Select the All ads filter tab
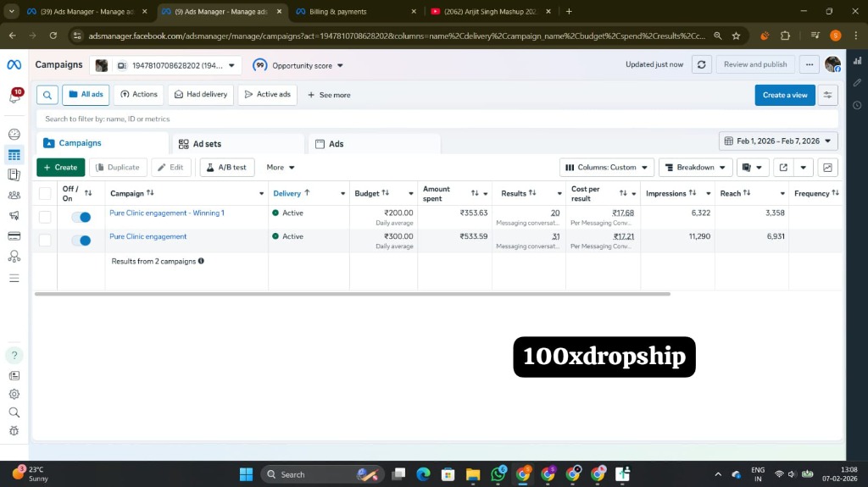Screen dimensions: 868x487 coord(86,95)
